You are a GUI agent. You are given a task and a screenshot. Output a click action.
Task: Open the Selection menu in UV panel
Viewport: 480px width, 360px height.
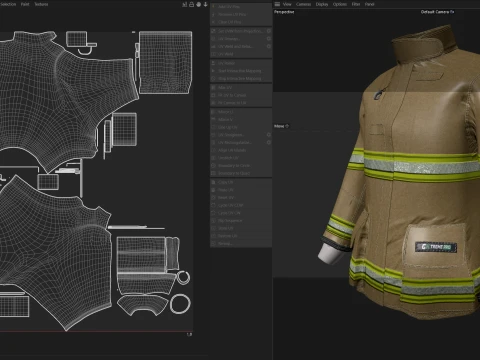7,4
